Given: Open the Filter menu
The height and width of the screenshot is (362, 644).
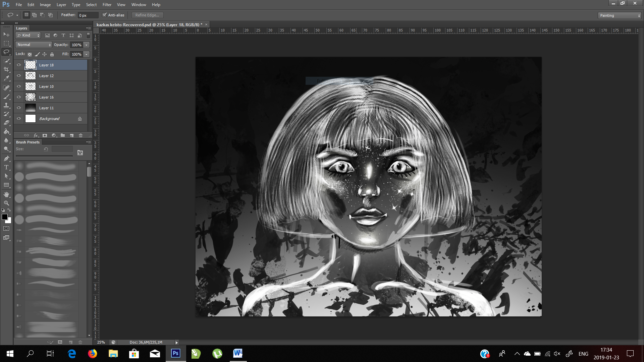Looking at the screenshot, I should click(x=107, y=5).
